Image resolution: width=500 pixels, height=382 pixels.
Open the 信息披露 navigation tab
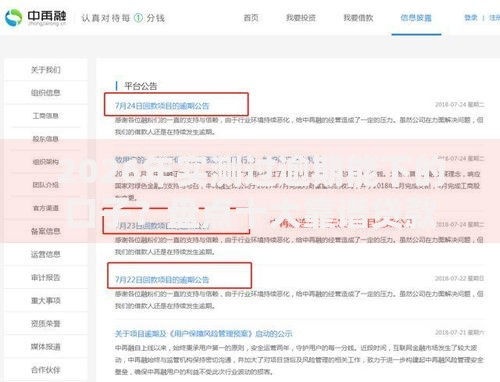click(x=416, y=18)
